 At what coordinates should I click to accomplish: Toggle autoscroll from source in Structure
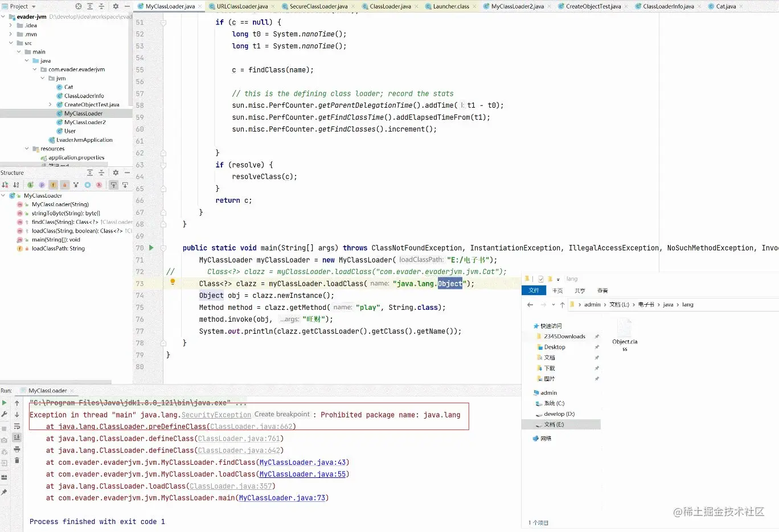click(x=125, y=185)
